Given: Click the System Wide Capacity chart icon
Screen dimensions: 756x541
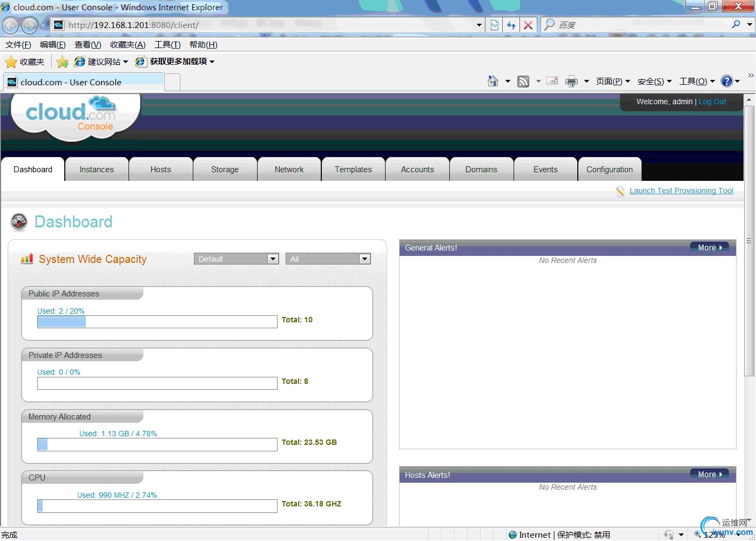Looking at the screenshot, I should 27,259.
